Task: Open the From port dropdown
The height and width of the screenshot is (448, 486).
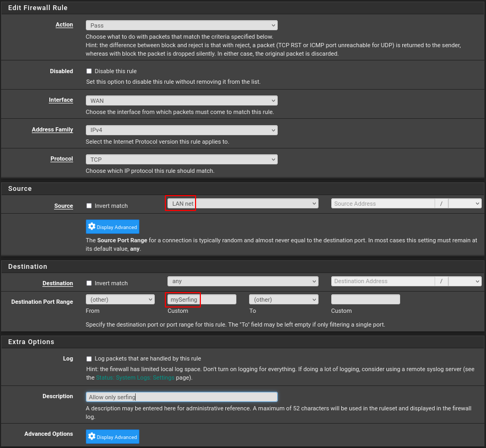Action: [x=120, y=300]
